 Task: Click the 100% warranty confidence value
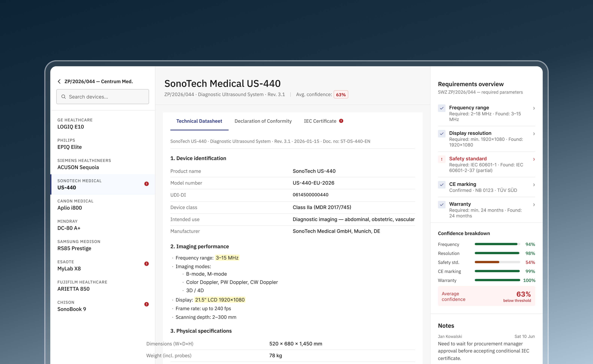pyautogui.click(x=529, y=281)
